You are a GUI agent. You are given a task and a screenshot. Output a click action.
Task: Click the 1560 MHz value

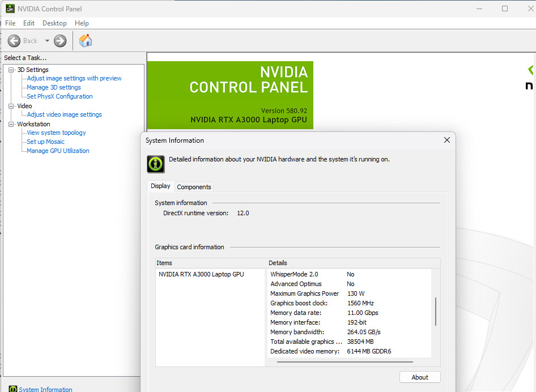pos(360,303)
